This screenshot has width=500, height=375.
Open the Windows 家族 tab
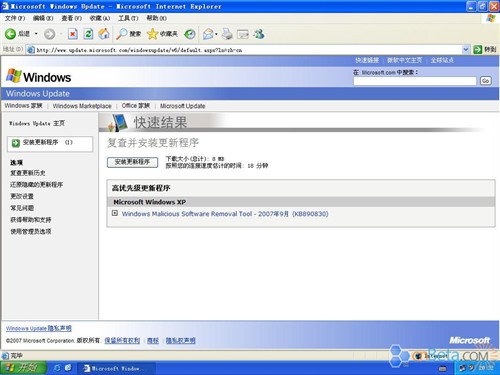pyautogui.click(x=23, y=106)
